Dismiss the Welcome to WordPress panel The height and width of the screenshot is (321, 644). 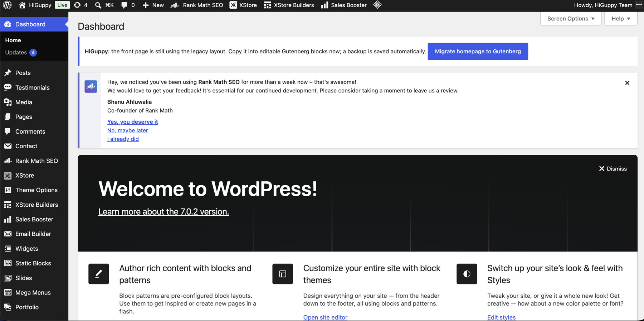pyautogui.click(x=613, y=169)
